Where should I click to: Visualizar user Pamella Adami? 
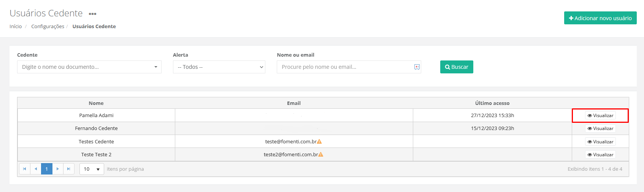click(600, 116)
